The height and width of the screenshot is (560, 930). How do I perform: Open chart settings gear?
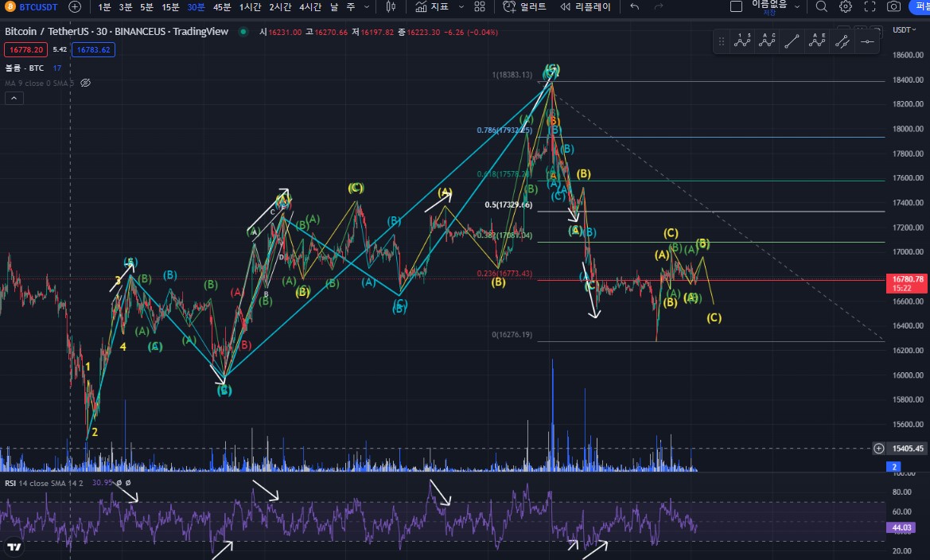point(846,7)
